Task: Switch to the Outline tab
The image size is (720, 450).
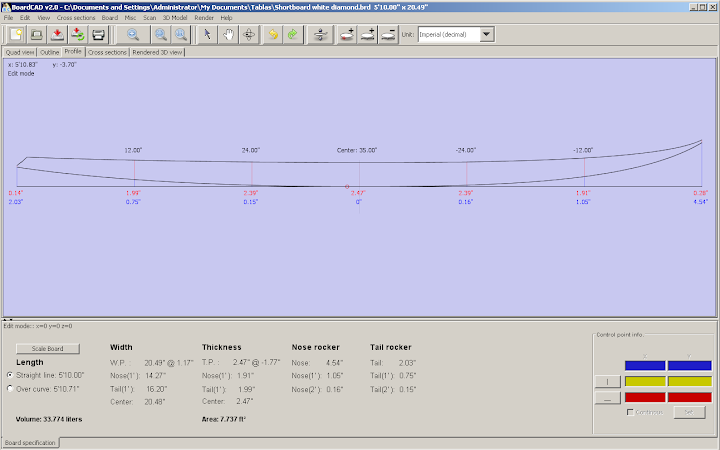Action: 50,52
